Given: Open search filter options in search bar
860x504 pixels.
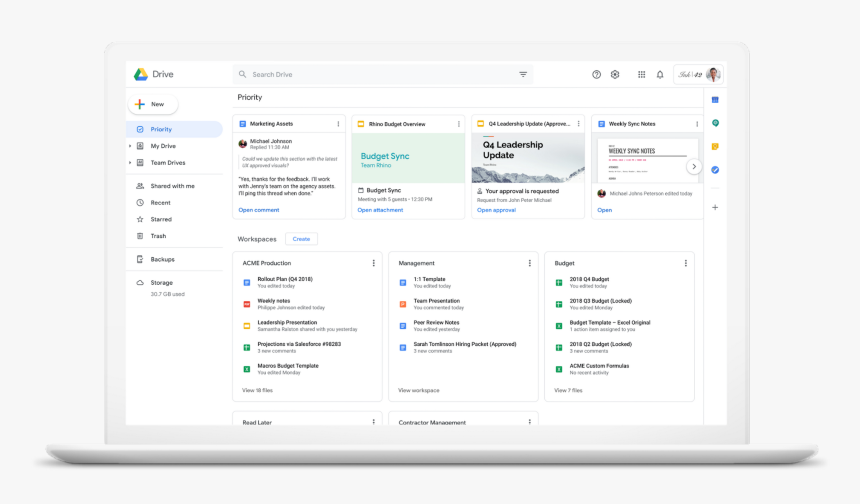Looking at the screenshot, I should pyautogui.click(x=523, y=75).
